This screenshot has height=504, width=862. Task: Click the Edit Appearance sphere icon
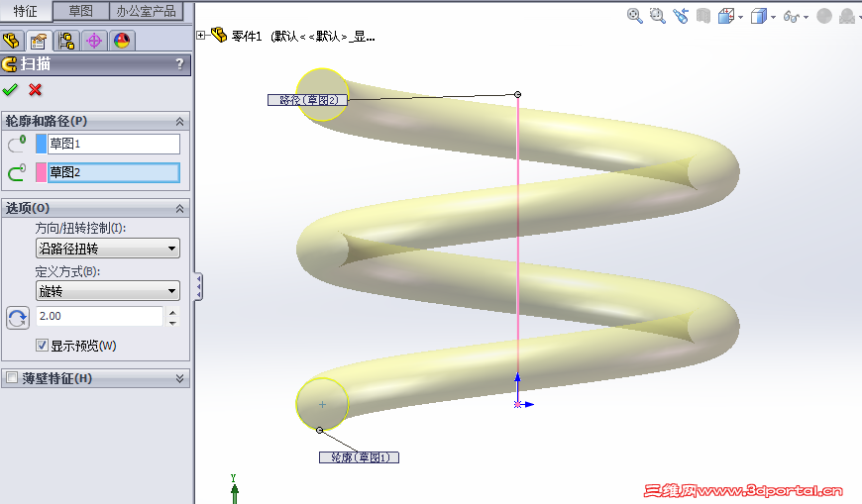[x=824, y=16]
